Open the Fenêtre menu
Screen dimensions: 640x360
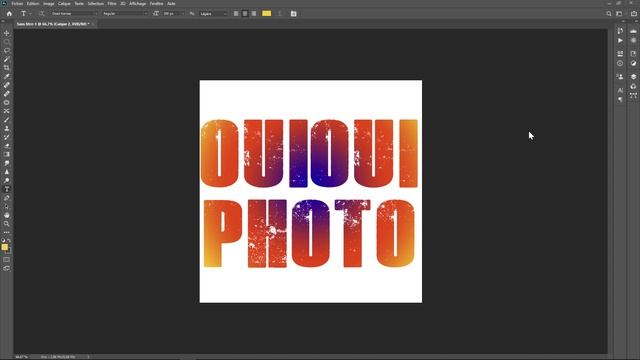[156, 3]
